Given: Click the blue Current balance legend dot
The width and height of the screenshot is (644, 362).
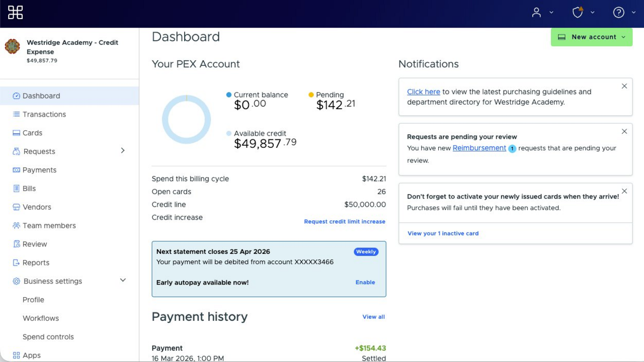Looking at the screenshot, I should tap(229, 95).
